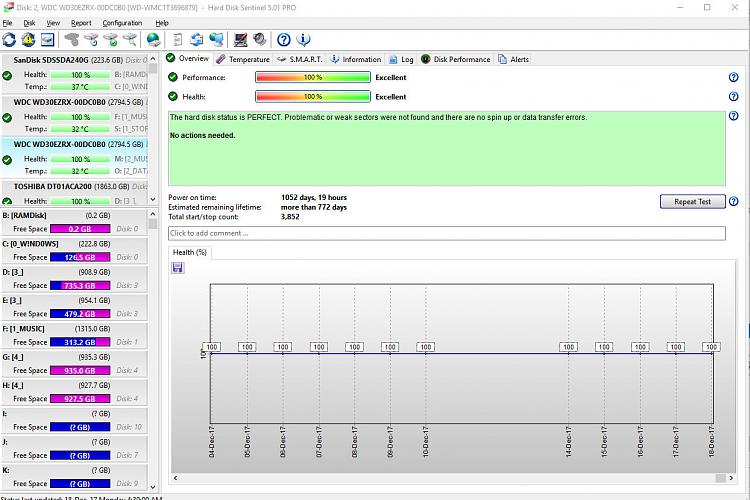Select D: [3_] partition entry

point(74,278)
